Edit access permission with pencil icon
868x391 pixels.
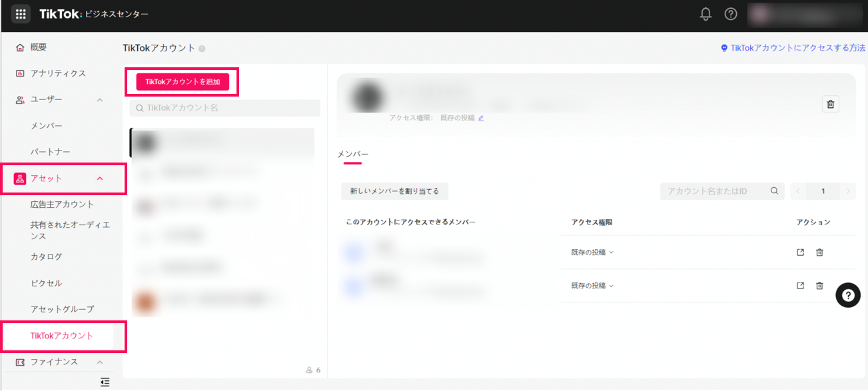coord(481,118)
